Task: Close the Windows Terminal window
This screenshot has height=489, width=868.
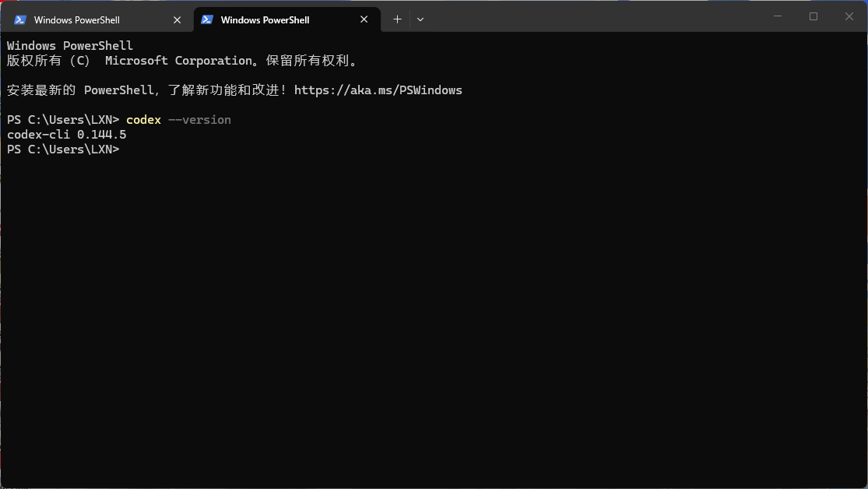Action: [849, 16]
